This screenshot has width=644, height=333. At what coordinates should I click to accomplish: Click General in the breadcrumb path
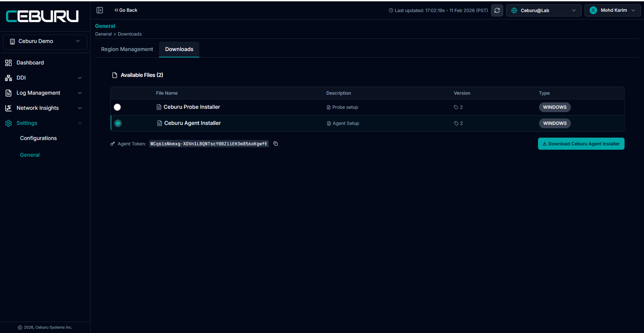103,34
